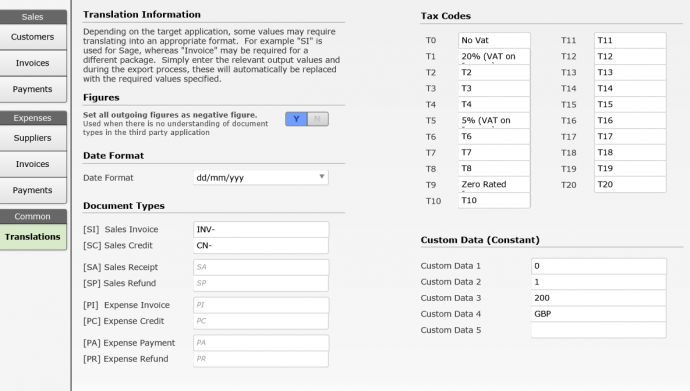Edit the T11 tax code field
The width and height of the screenshot is (690, 391).
click(x=630, y=40)
